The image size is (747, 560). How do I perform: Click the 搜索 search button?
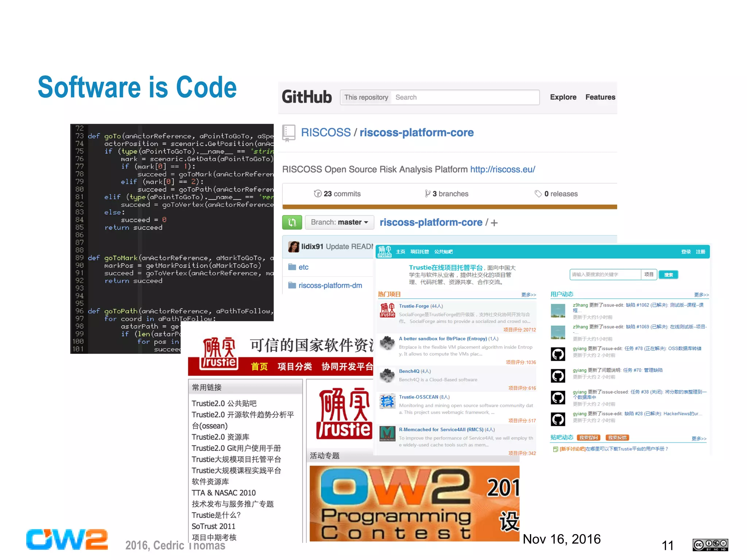pos(668,275)
